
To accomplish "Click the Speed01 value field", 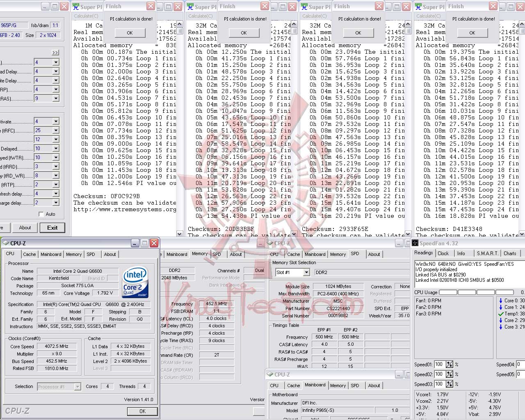I will pyautogui.click(x=440, y=364).
